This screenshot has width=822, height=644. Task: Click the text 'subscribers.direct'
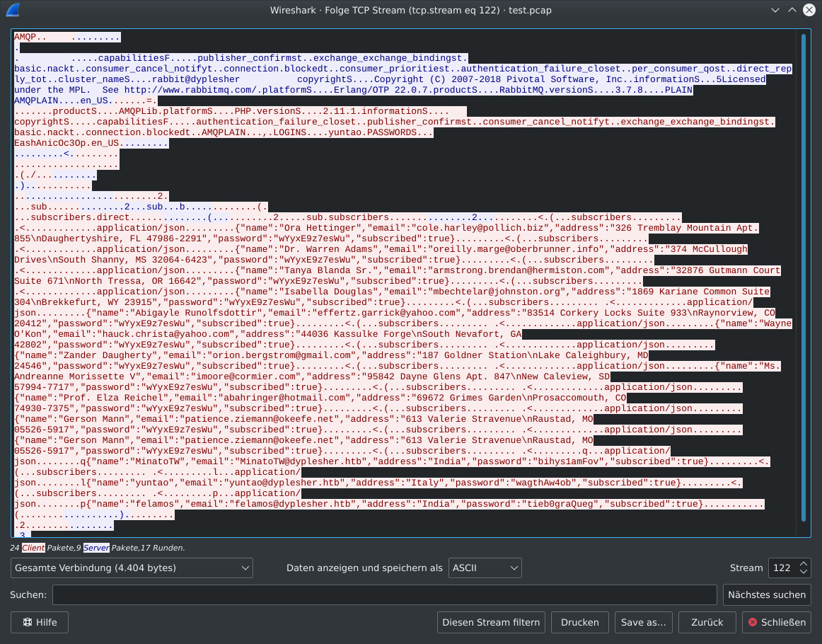coord(80,217)
